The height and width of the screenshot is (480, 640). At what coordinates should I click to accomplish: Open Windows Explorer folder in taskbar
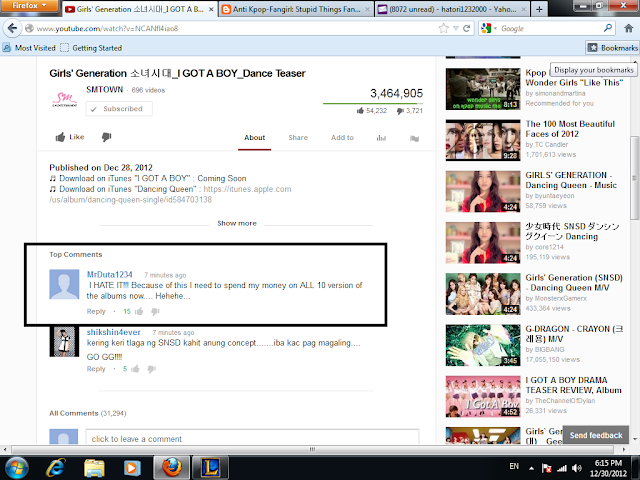[94, 468]
